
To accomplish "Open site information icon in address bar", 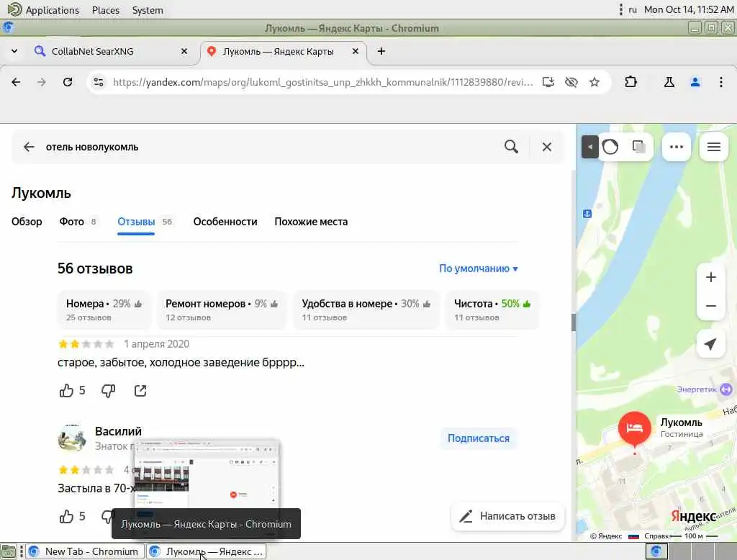I will tap(98, 82).
